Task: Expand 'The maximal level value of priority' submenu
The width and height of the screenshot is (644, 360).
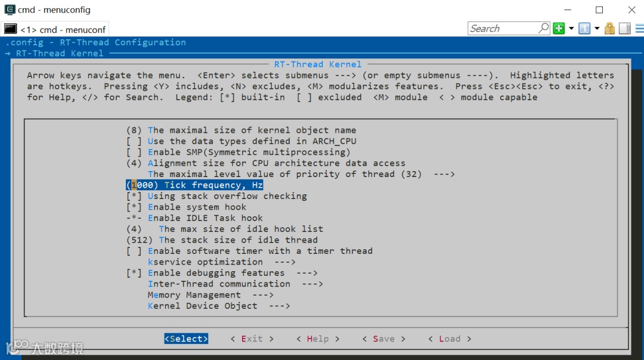Action: (x=301, y=175)
